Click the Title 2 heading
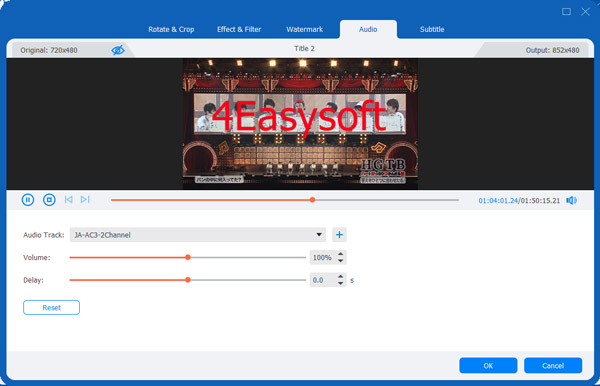Screen dimensions: 600x386 click(304, 49)
